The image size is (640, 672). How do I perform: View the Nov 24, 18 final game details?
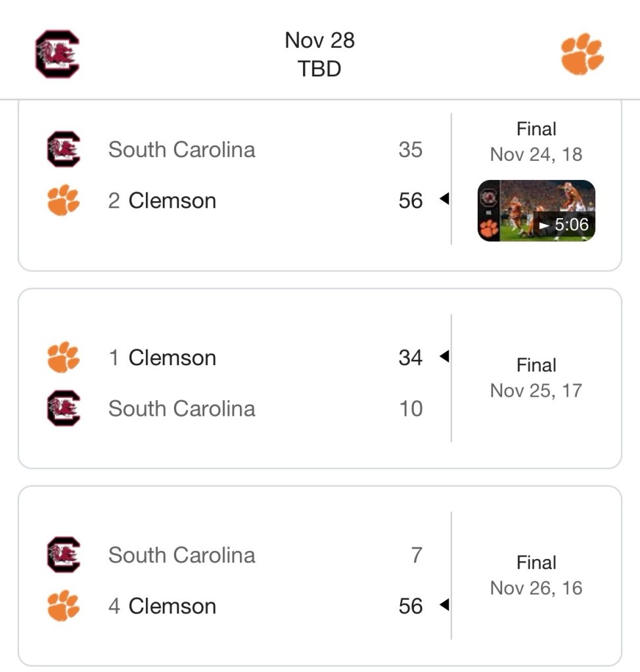coord(536,142)
